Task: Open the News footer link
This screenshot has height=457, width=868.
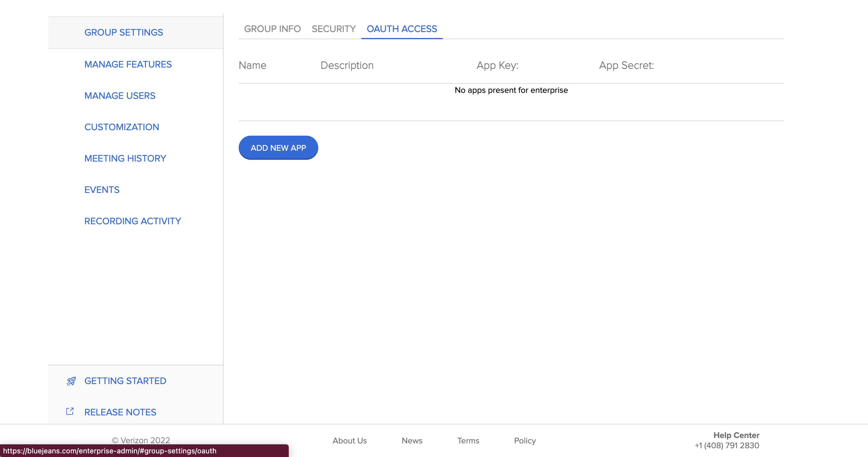Action: [x=412, y=440]
